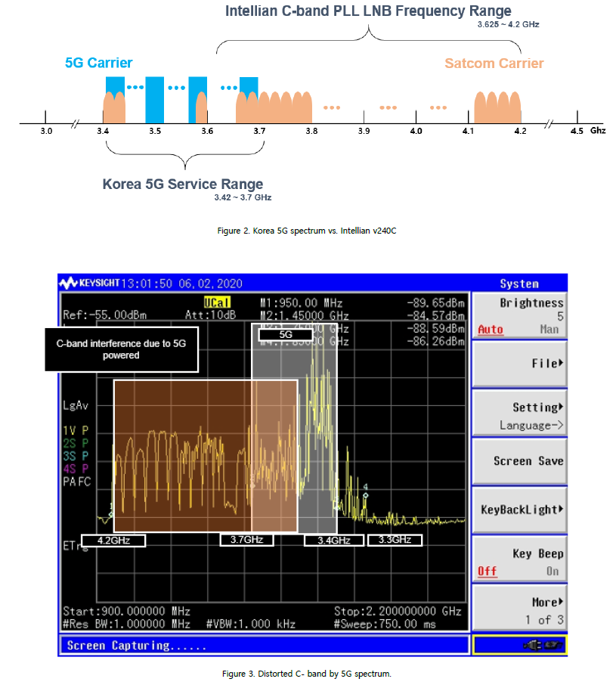Click the Korea 5G Service Range label
Image resolution: width=616 pixels, height=685 pixels.
point(182,184)
